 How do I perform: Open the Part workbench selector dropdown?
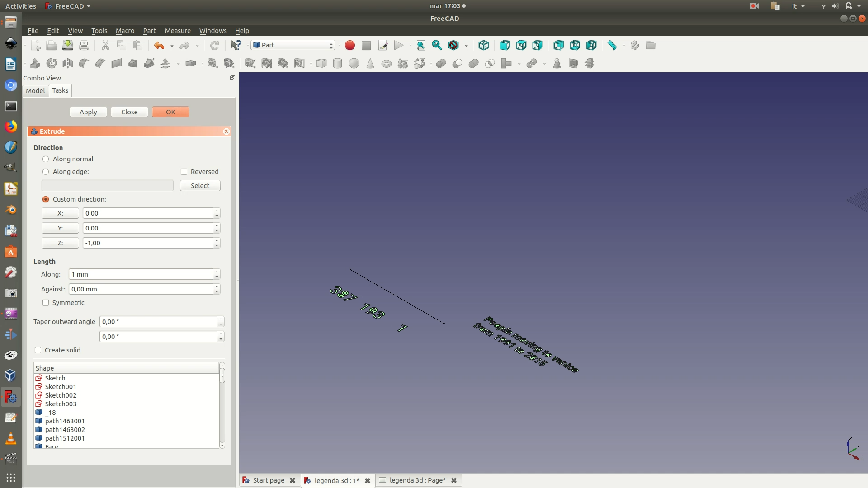[293, 45]
